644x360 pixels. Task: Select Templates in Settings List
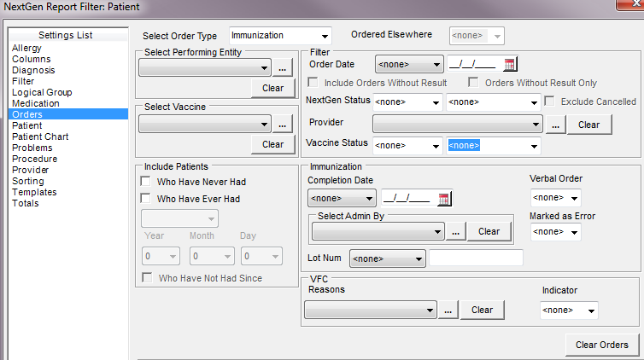pos(34,192)
